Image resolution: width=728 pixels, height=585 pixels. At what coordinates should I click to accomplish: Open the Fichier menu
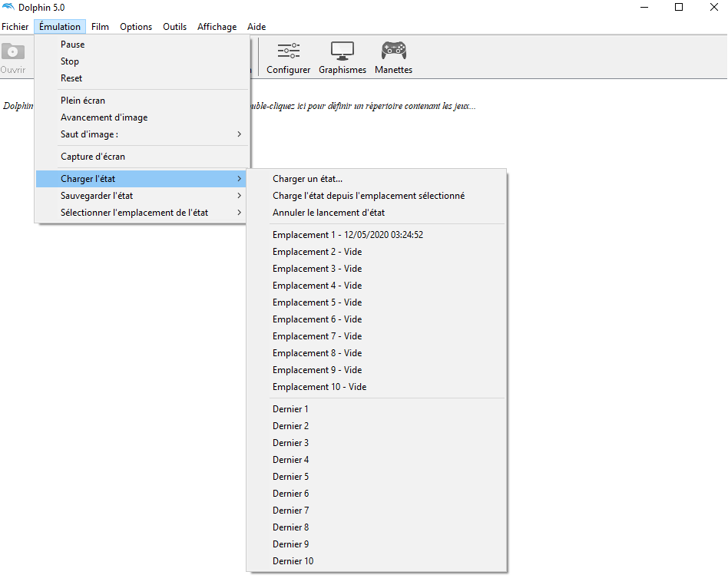click(x=15, y=26)
